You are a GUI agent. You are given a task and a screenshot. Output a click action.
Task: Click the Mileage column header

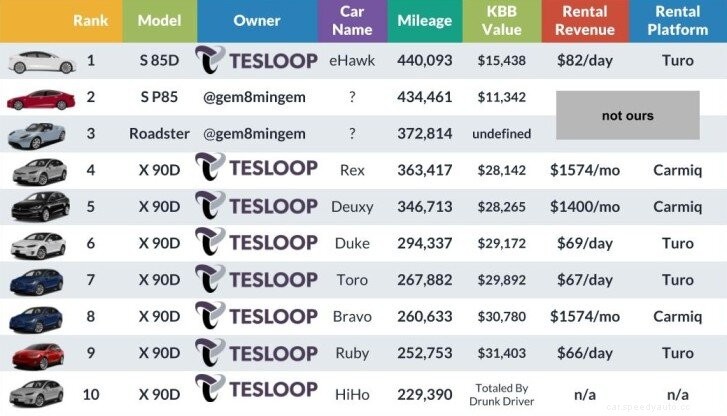424,21
